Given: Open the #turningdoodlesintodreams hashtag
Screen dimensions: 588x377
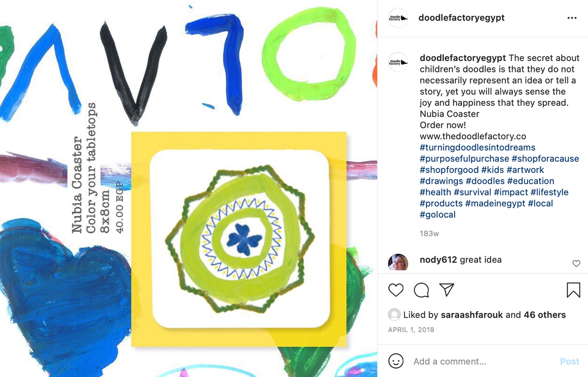Looking at the screenshot, I should (x=477, y=147).
